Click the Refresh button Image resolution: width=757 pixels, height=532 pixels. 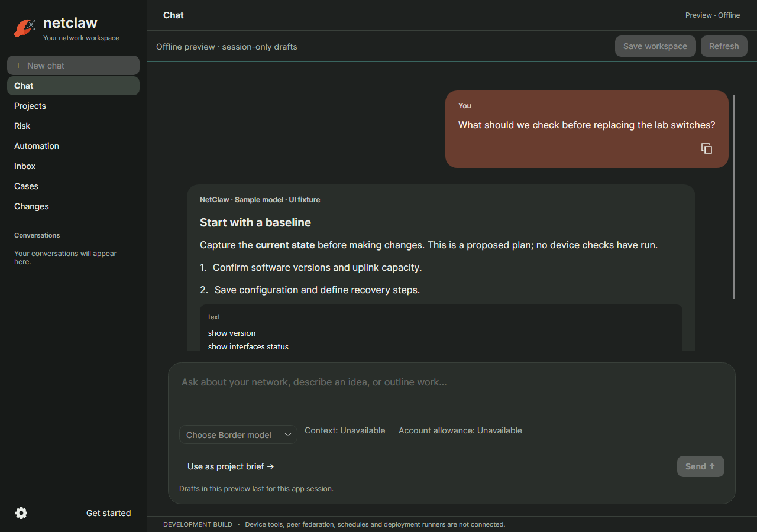pos(724,46)
